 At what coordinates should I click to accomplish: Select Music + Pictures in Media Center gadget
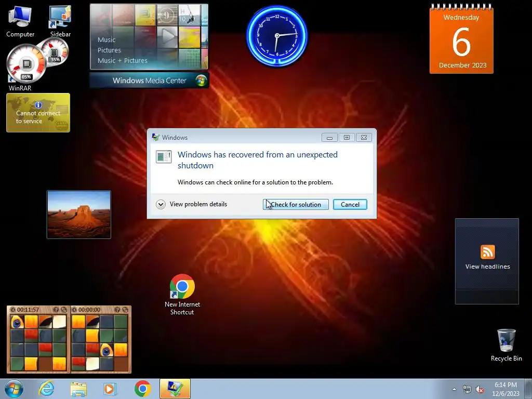(x=123, y=61)
